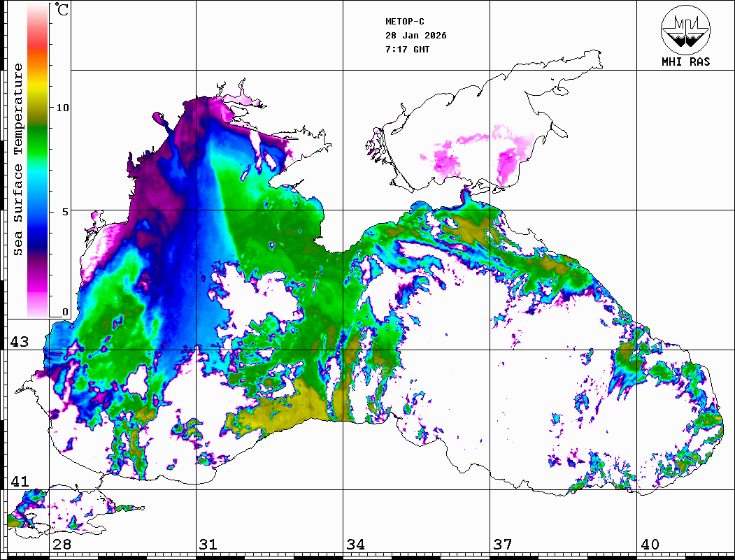Click the longitude 37 axis label
This screenshot has width=735, height=560.
coord(502,545)
